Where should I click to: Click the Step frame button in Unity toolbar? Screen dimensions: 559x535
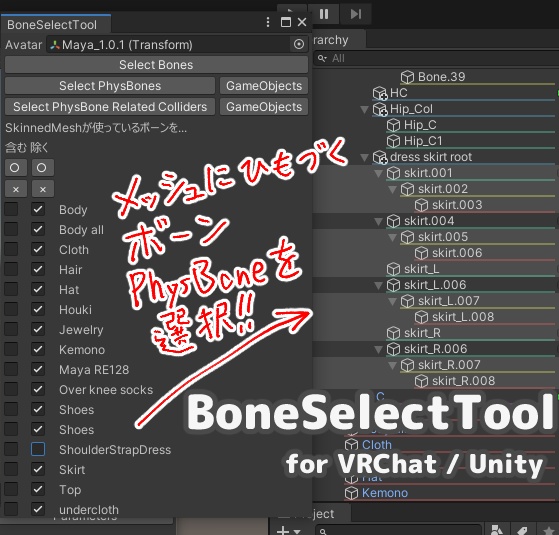356,14
